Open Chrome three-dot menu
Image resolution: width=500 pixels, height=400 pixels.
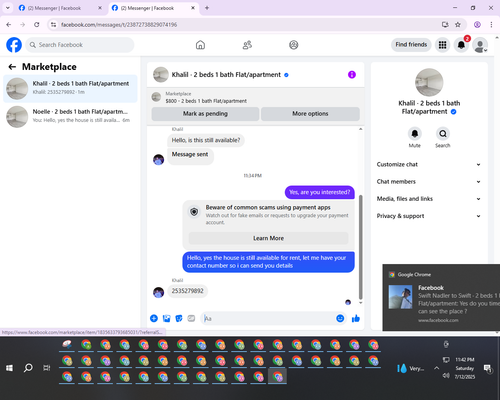(x=491, y=25)
